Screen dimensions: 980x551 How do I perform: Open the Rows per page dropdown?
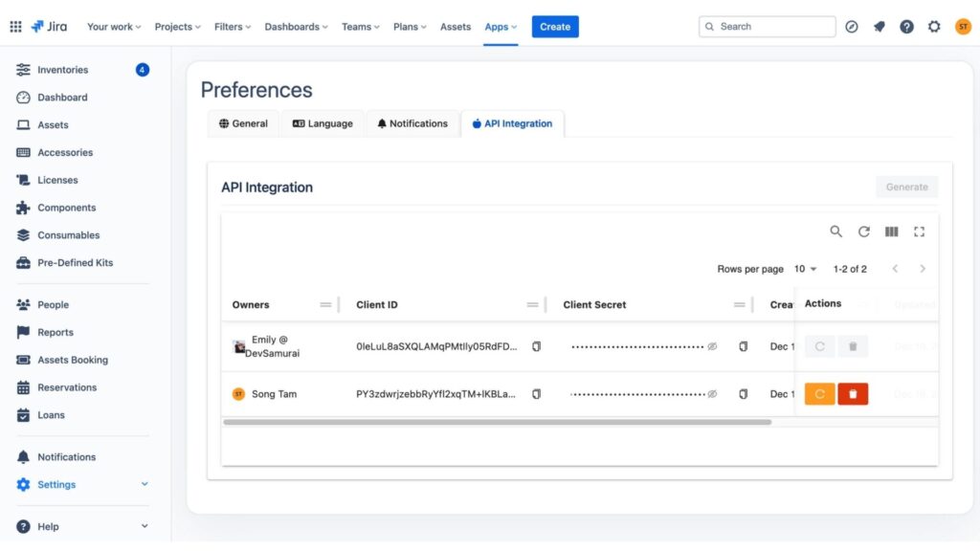(805, 270)
